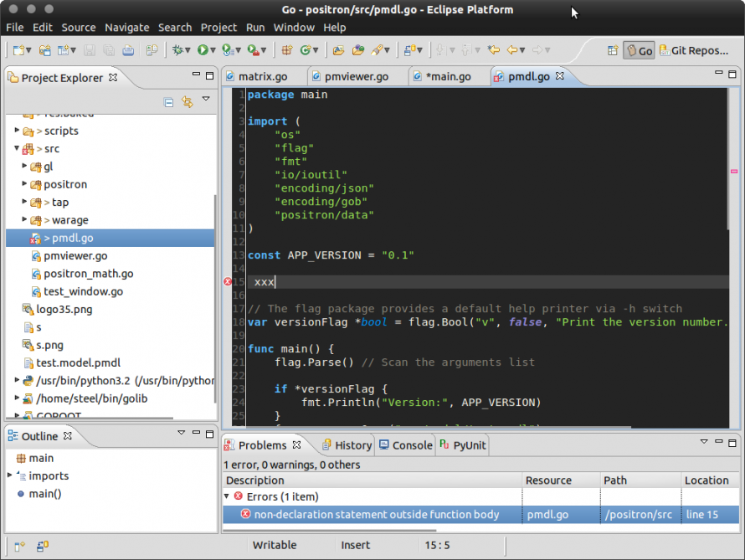
Task: Toggle Link with Editor in Project Explorer
Action: 187,102
